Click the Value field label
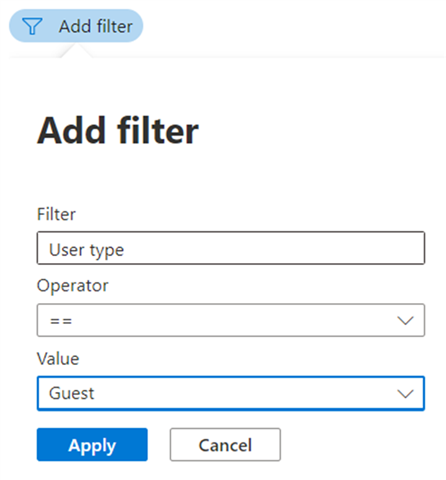The width and height of the screenshot is (446, 480). (x=58, y=359)
